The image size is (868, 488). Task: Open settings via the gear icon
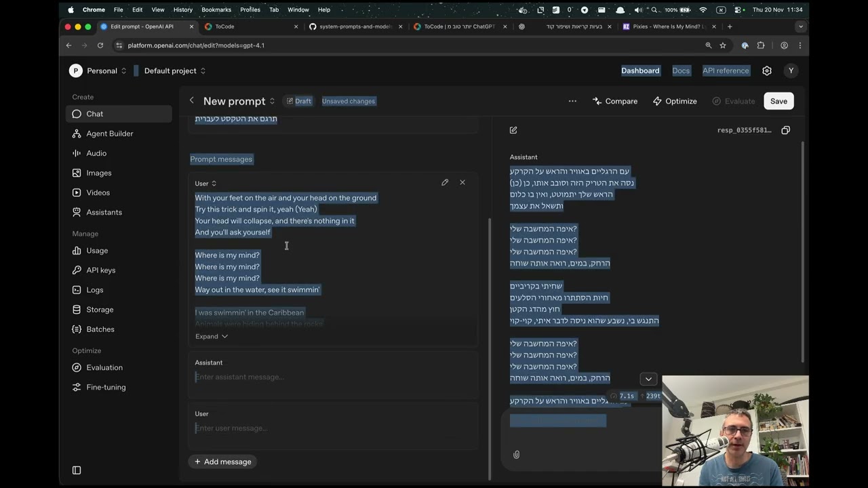pyautogui.click(x=767, y=70)
